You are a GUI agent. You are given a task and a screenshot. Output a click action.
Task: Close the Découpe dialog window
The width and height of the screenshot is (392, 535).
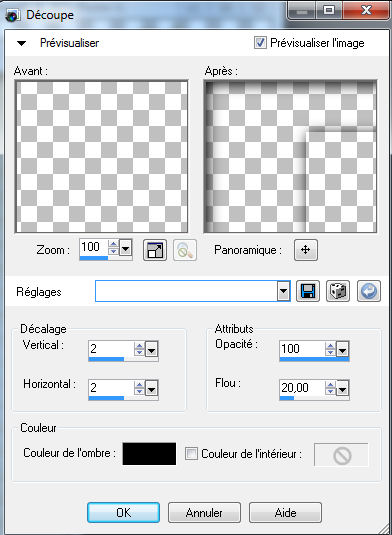tap(366, 11)
